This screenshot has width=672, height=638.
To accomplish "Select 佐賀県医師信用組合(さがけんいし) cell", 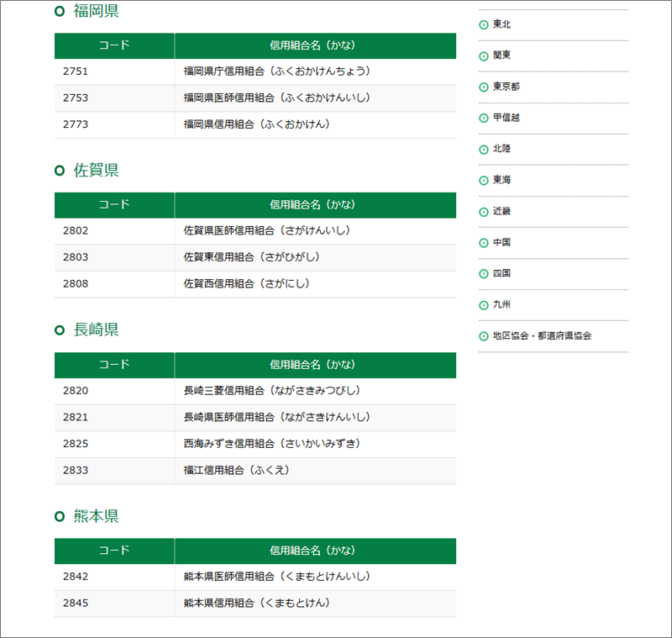I will [x=316, y=231].
